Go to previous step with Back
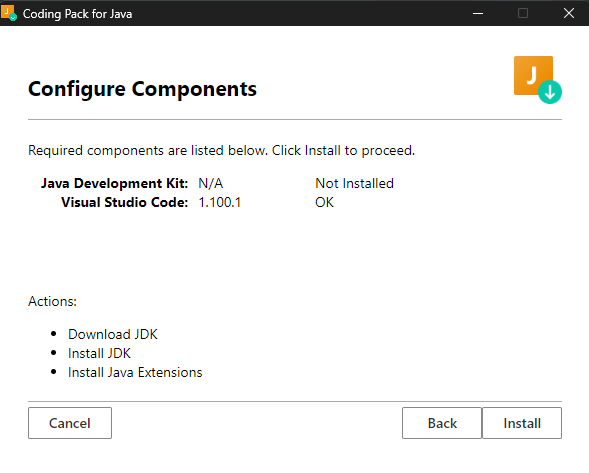Screen dimensions: 589x473 pyautogui.click(x=442, y=423)
